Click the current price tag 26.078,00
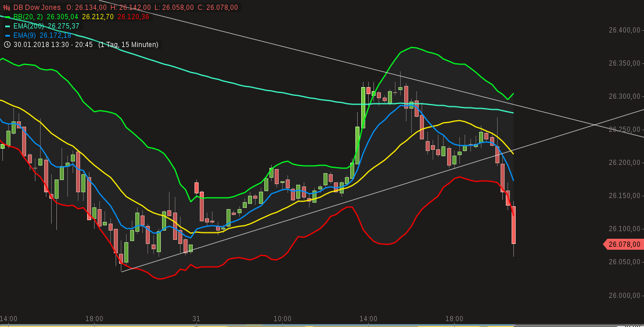Viewport: 644px width, 327px height. (623, 245)
